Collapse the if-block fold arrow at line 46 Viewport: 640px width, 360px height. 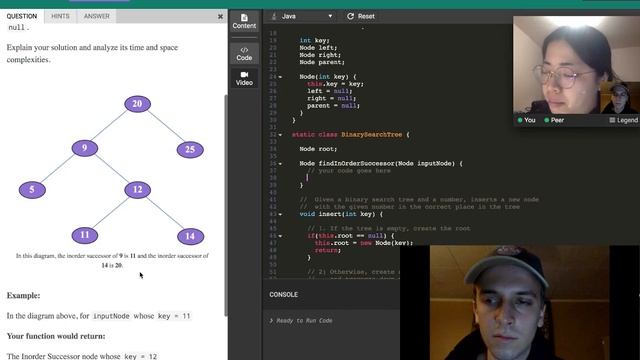click(x=280, y=236)
